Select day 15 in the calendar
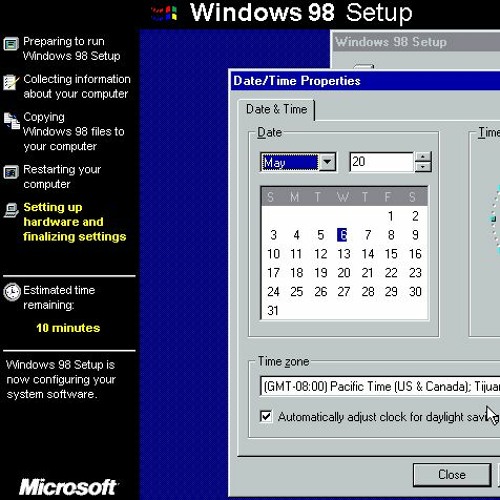Image resolution: width=500 pixels, height=500 pixels. click(x=391, y=254)
